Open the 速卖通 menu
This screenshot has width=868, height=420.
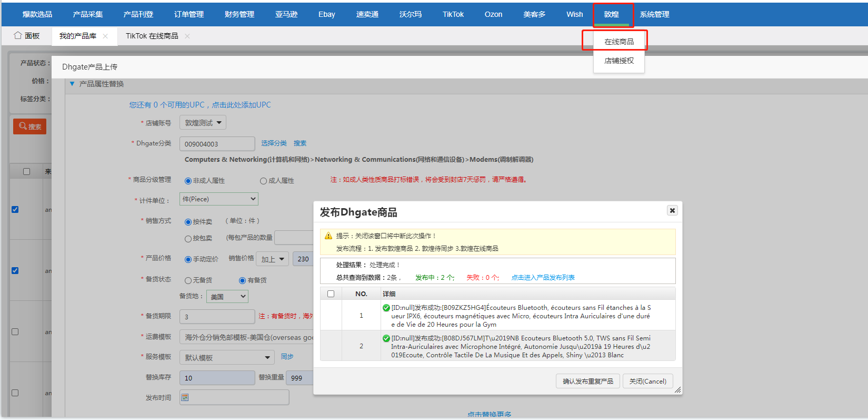tap(367, 14)
